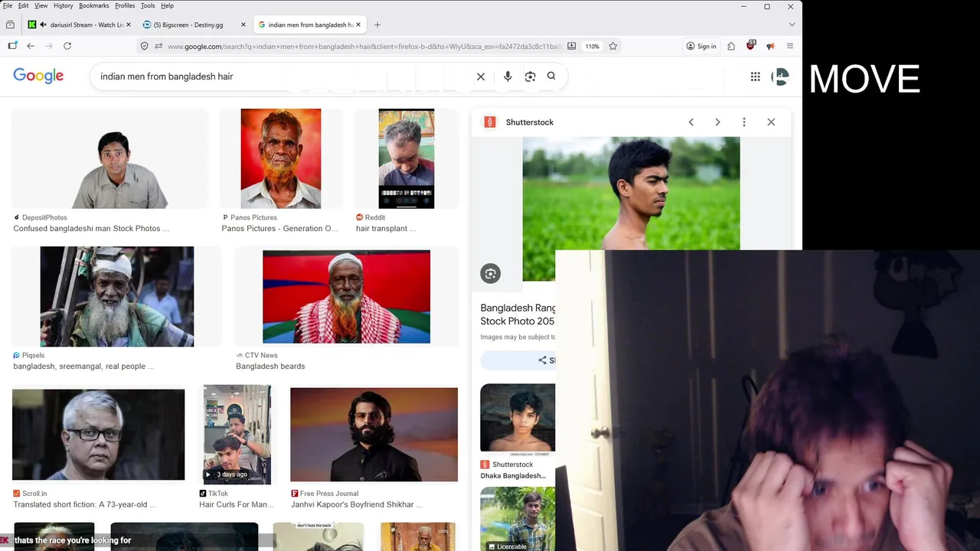The width and height of the screenshot is (980, 551).
Task: Switch to the dariusirl Stream tab
Action: tap(79, 24)
